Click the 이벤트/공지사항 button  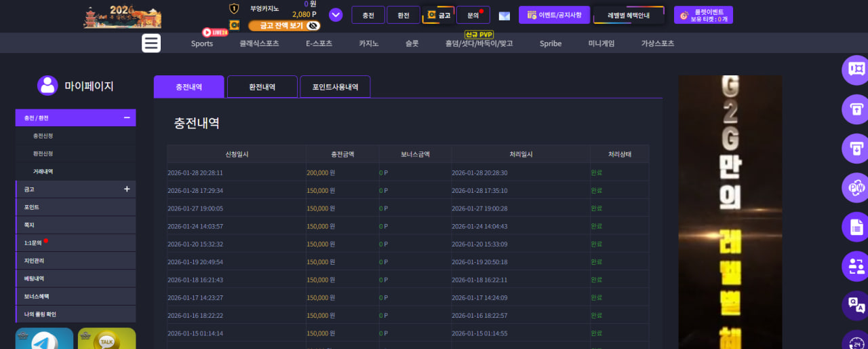[555, 15]
